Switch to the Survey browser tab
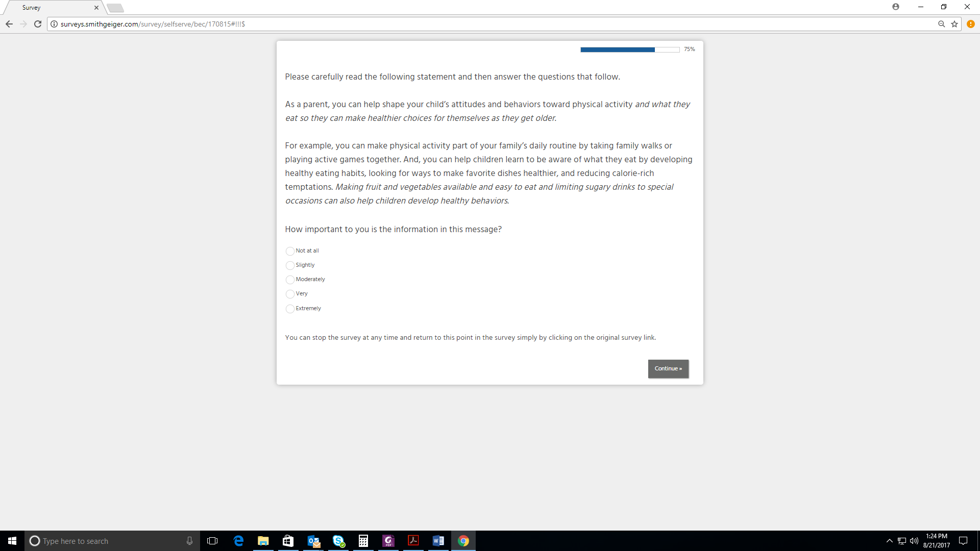 51,8
